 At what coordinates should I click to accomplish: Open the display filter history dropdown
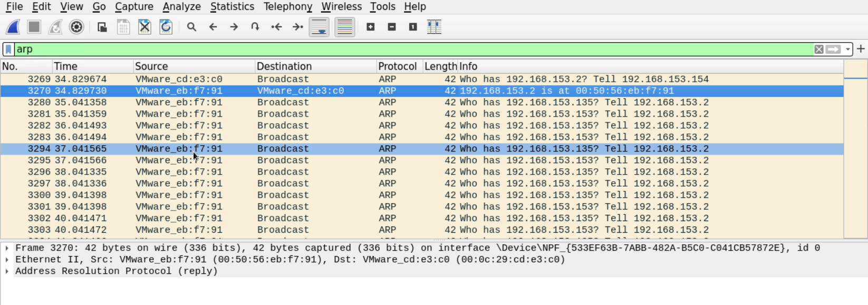[x=847, y=49]
